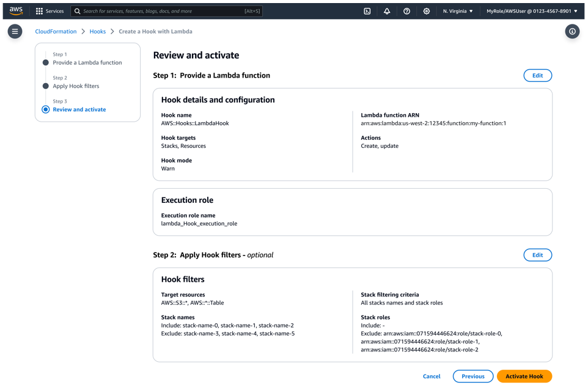Viewport: 588px width, 385px height.
Task: Navigate to the Hooks breadcrumb
Action: coord(98,31)
